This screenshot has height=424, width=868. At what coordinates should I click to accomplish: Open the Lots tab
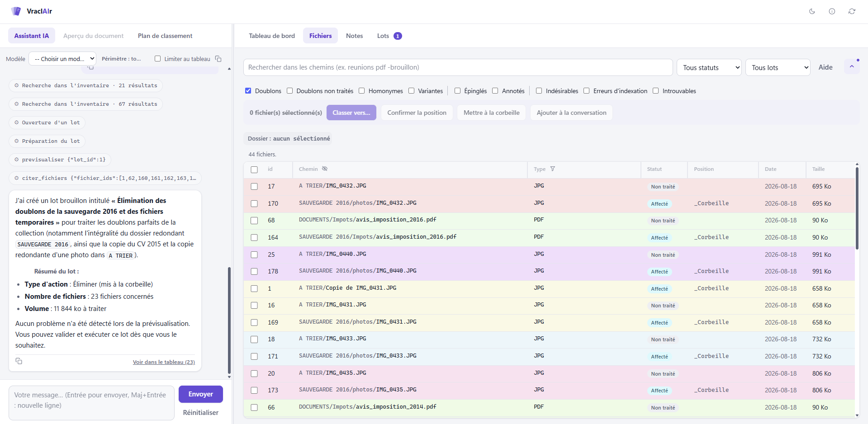point(389,36)
